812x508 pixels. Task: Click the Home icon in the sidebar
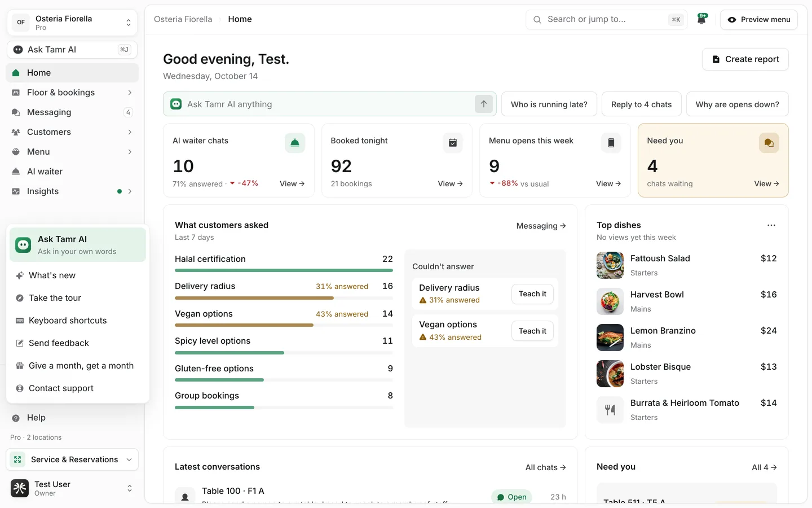coord(16,73)
